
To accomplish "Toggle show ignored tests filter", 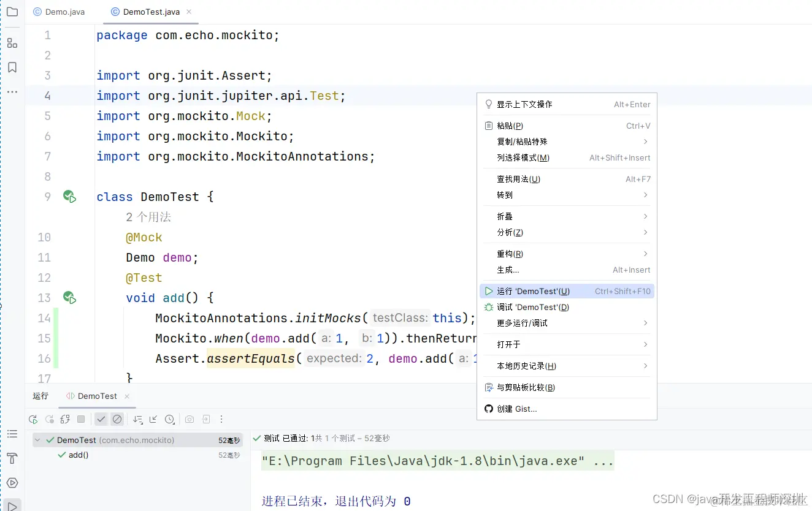I will coord(117,420).
